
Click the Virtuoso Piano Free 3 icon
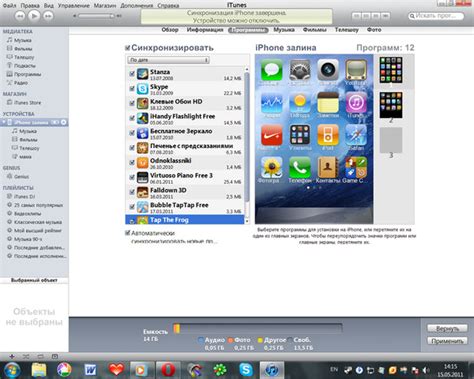142,177
